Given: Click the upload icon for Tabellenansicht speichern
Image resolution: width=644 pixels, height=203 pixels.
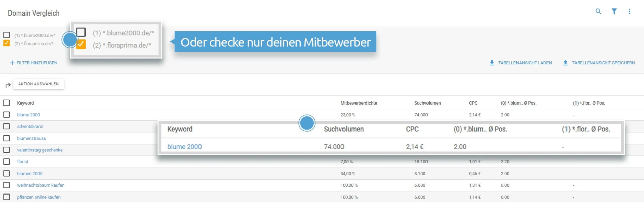Looking at the screenshot, I should (x=565, y=63).
